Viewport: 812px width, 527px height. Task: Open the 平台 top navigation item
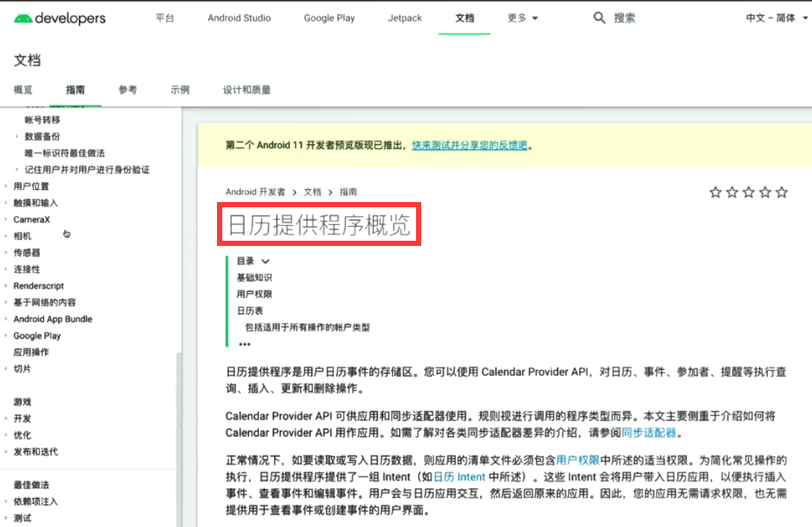pos(165,18)
